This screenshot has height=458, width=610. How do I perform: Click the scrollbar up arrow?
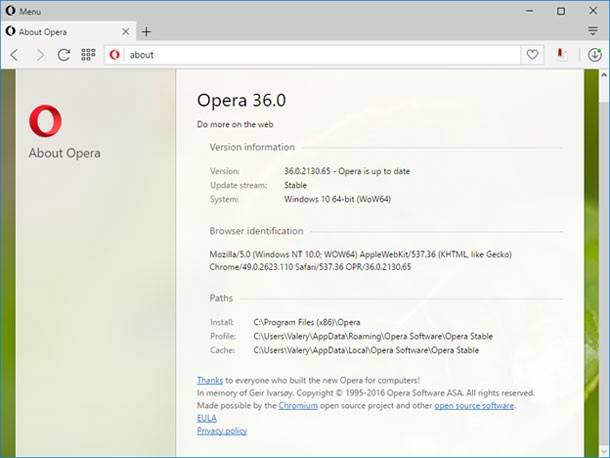pos(604,75)
